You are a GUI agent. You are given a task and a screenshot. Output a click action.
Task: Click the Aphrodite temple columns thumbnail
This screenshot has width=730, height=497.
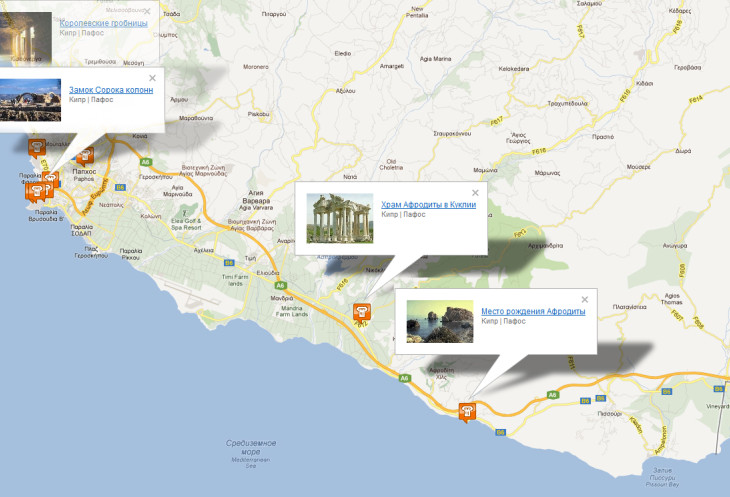[340, 218]
